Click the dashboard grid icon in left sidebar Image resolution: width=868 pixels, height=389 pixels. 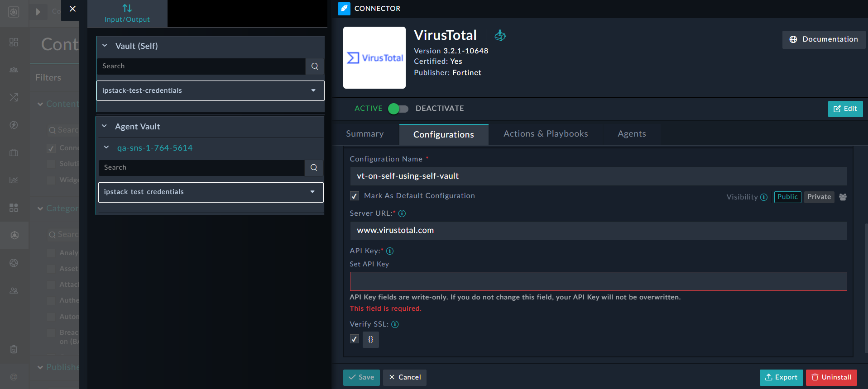[x=14, y=42]
